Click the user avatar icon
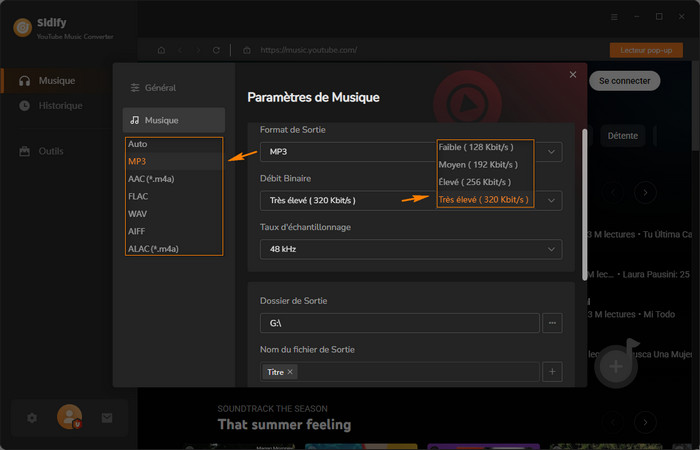Viewport: 700px width, 450px height. pyautogui.click(x=69, y=416)
